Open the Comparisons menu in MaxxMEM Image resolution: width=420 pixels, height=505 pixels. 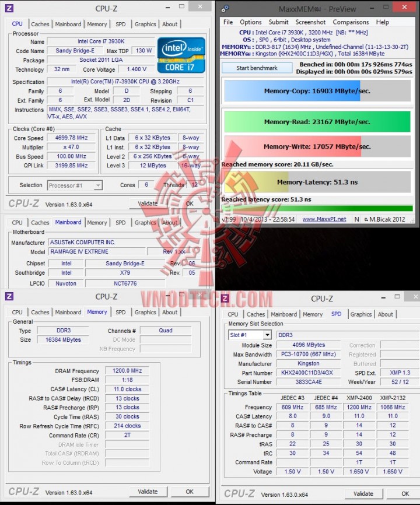point(351,22)
